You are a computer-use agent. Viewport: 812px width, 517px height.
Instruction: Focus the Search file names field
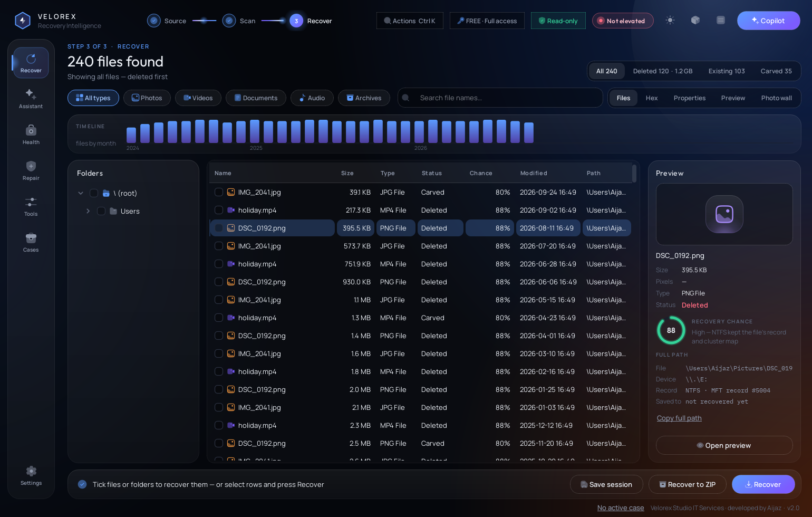click(x=500, y=98)
